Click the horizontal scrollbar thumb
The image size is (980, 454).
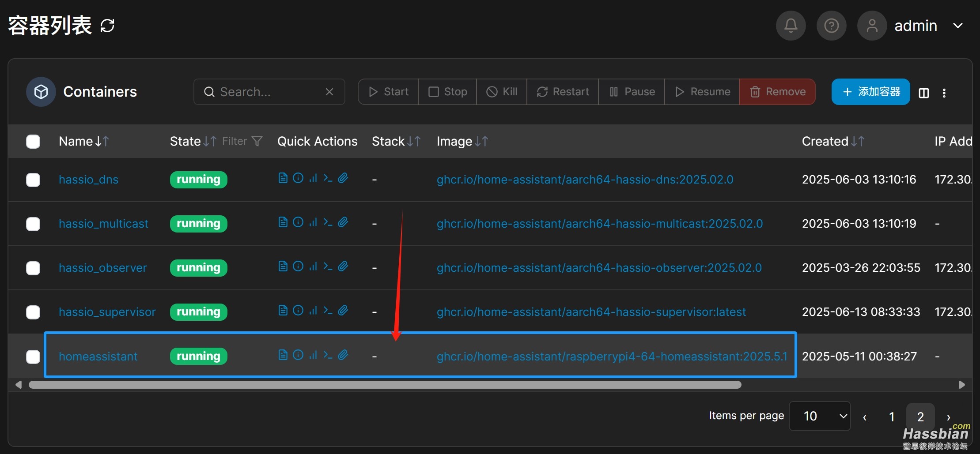[385, 385]
